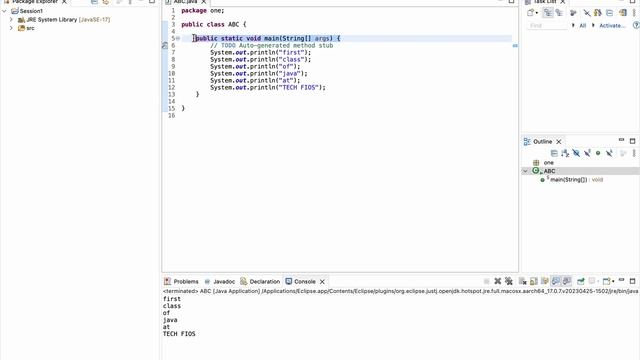Switch to the Javadoc tab

pyautogui.click(x=220, y=282)
